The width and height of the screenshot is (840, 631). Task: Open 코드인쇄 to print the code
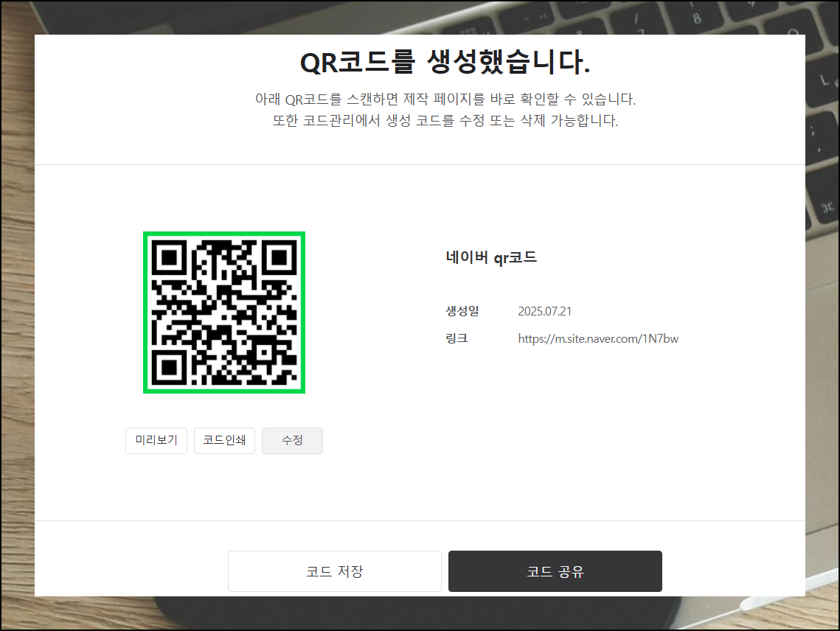(x=224, y=440)
